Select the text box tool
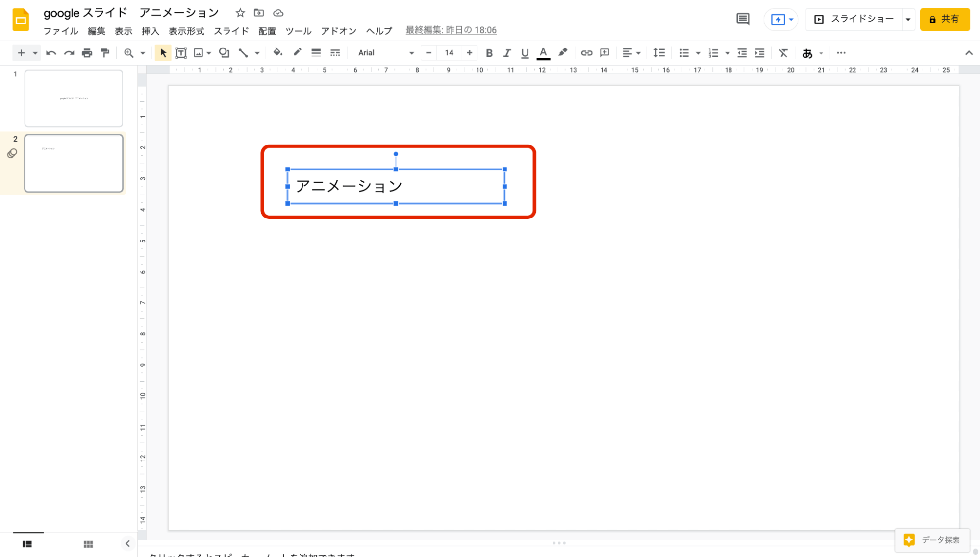980x557 pixels. pos(181,53)
